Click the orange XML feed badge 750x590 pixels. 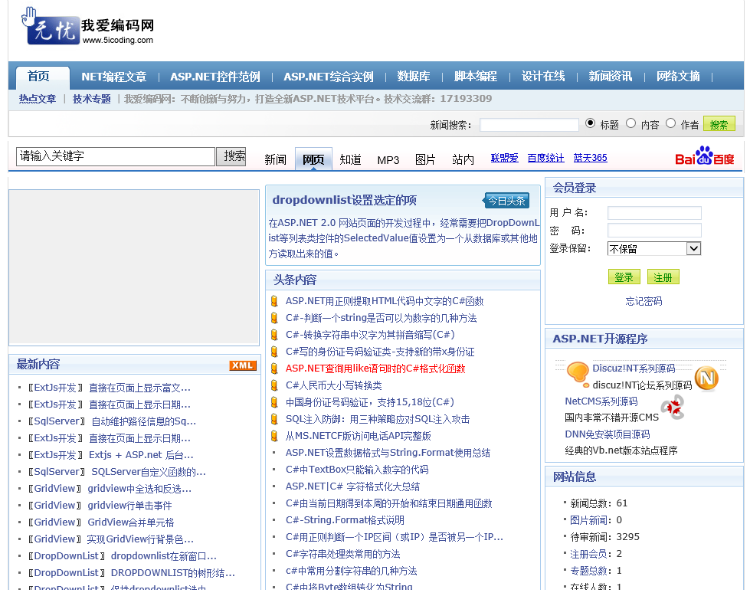click(x=243, y=366)
